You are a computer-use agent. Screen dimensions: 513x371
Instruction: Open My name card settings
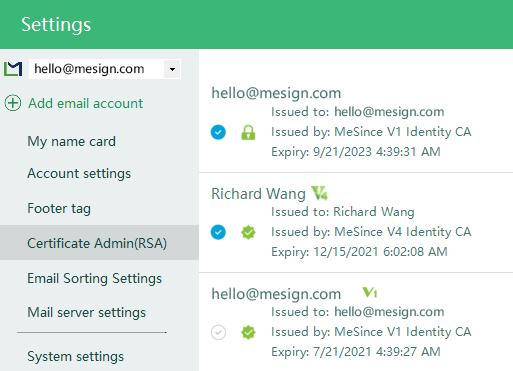[71, 141]
